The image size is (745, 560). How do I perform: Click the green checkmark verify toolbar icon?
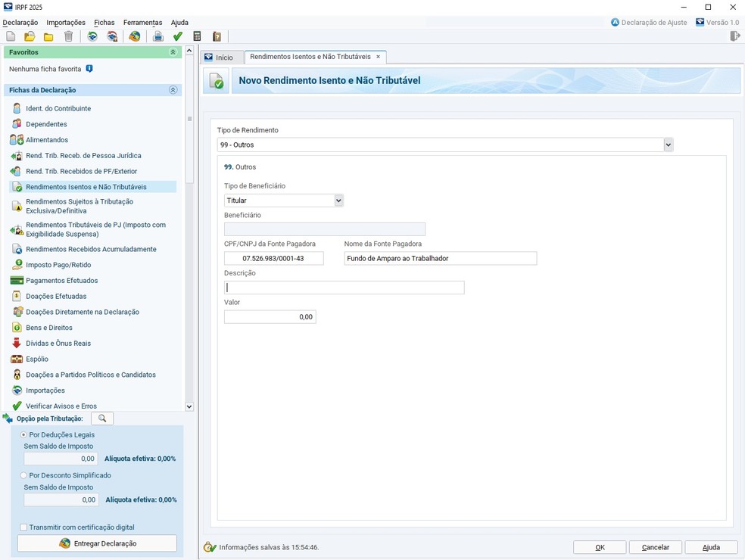point(178,36)
